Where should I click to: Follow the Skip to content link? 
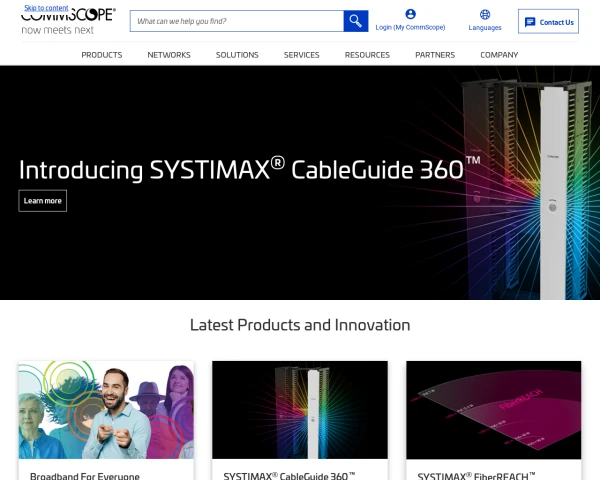[x=46, y=7]
